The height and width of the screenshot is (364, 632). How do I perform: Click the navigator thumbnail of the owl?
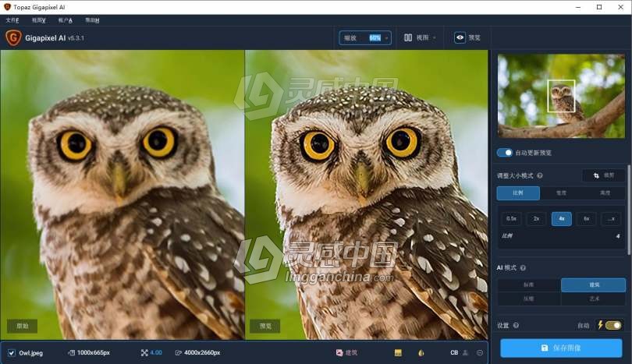tap(561, 96)
